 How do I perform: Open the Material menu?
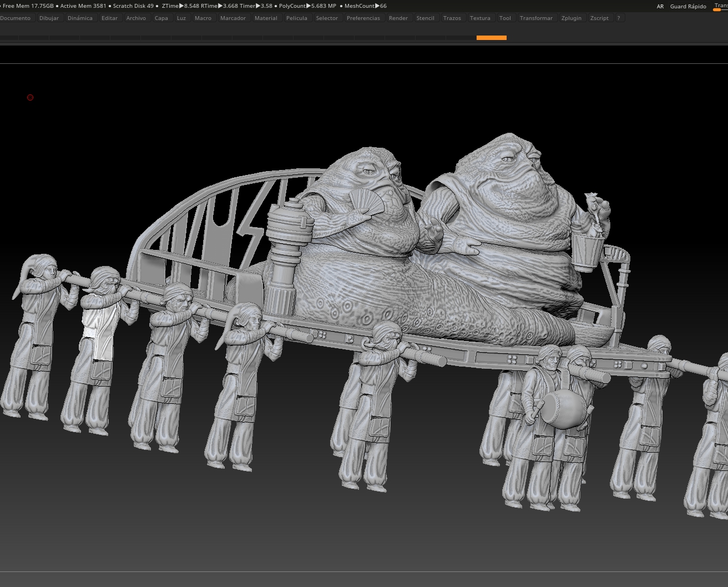click(x=266, y=18)
